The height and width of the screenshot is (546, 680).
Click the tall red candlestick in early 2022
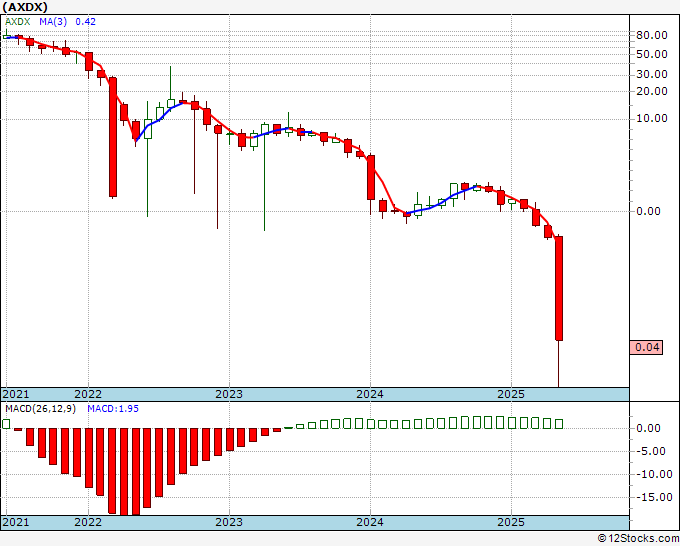(113, 137)
